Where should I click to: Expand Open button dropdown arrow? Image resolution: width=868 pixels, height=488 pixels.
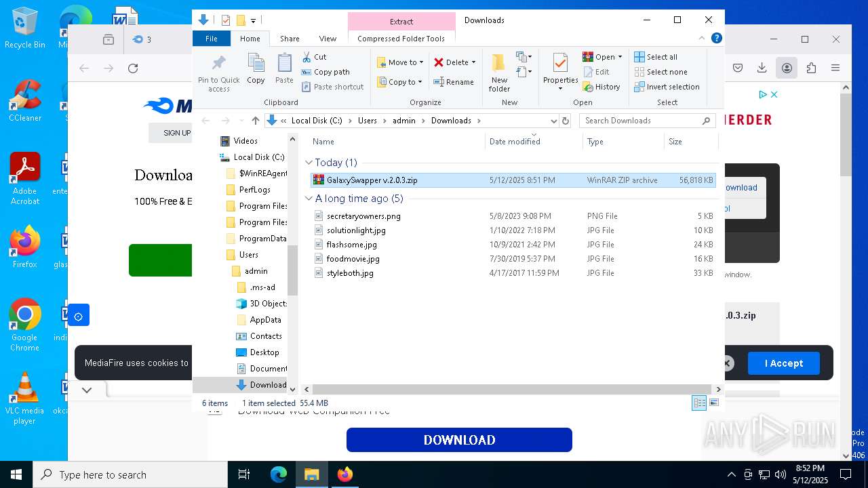620,57
